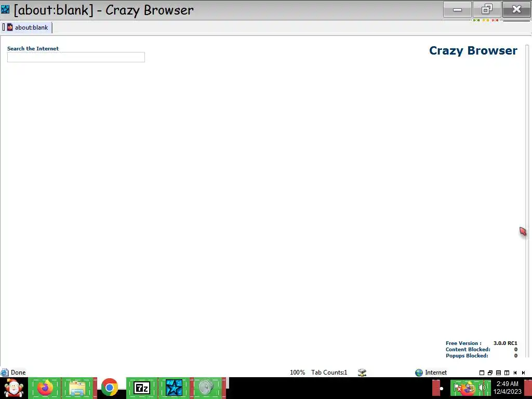The height and width of the screenshot is (399, 532).
Task: Click the Popups Blocked counter text
Action: pyautogui.click(x=482, y=355)
